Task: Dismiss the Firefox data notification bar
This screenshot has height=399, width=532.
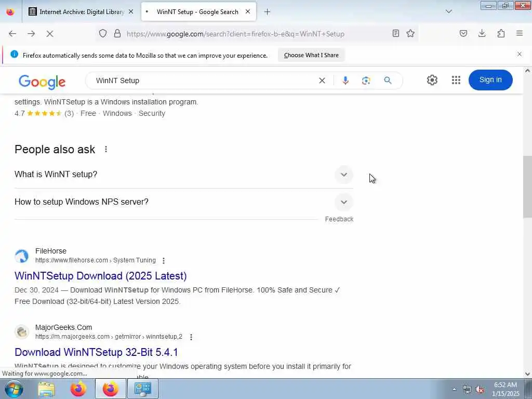Action: coord(520,54)
